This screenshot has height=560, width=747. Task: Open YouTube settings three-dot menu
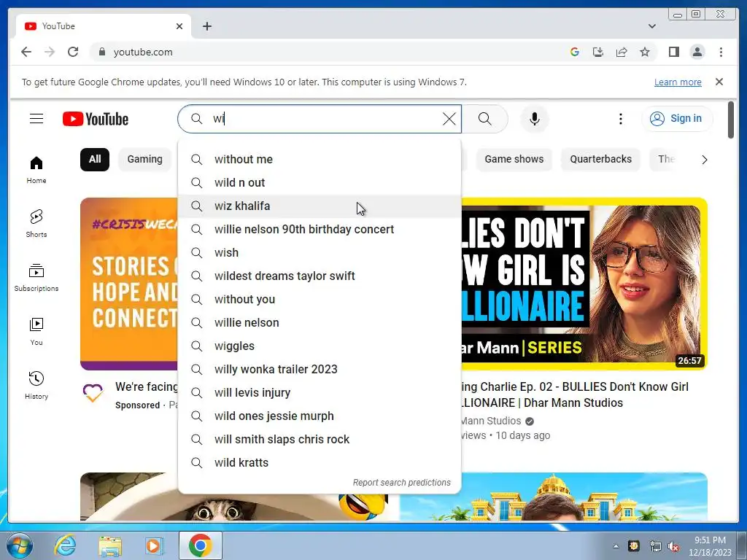click(620, 119)
